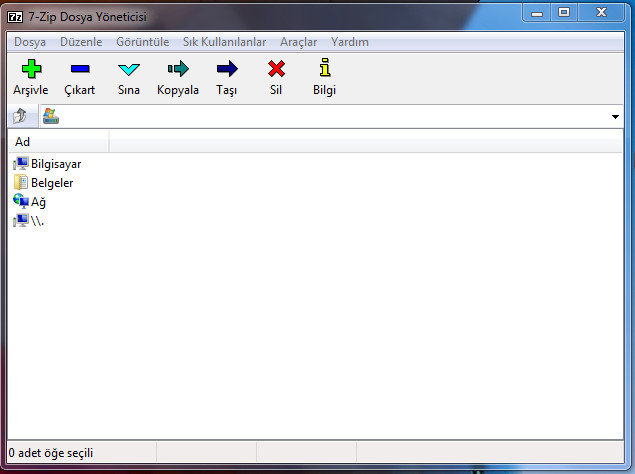Select the Bilgisayar text row
This screenshot has width=635, height=474.
point(56,164)
